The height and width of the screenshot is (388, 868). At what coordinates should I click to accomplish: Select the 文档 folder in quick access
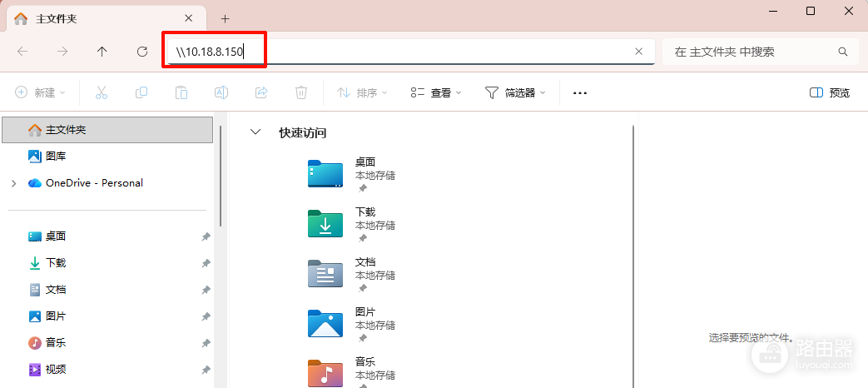352,275
